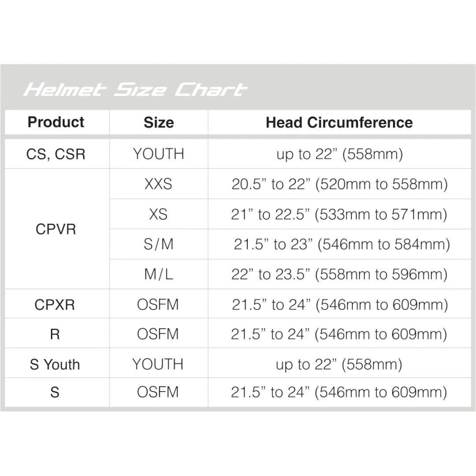Click the XXS size cell
The width and height of the screenshot is (476, 476).
click(158, 184)
